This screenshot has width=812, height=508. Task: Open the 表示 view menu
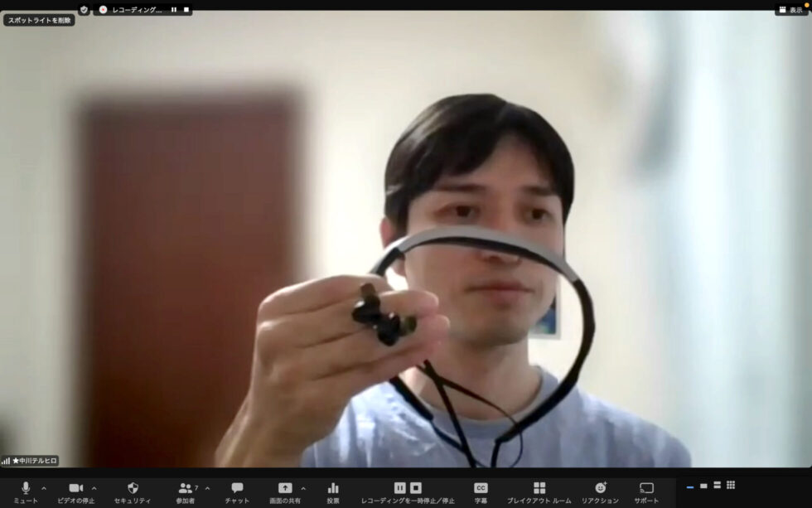[790, 10]
